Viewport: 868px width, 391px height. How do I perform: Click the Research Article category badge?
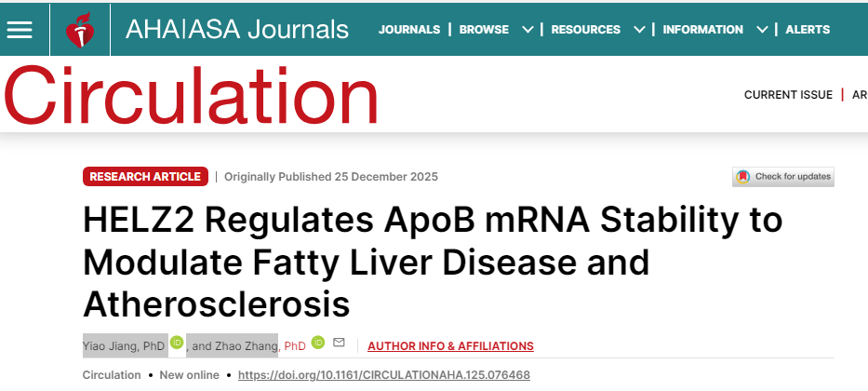point(145,176)
